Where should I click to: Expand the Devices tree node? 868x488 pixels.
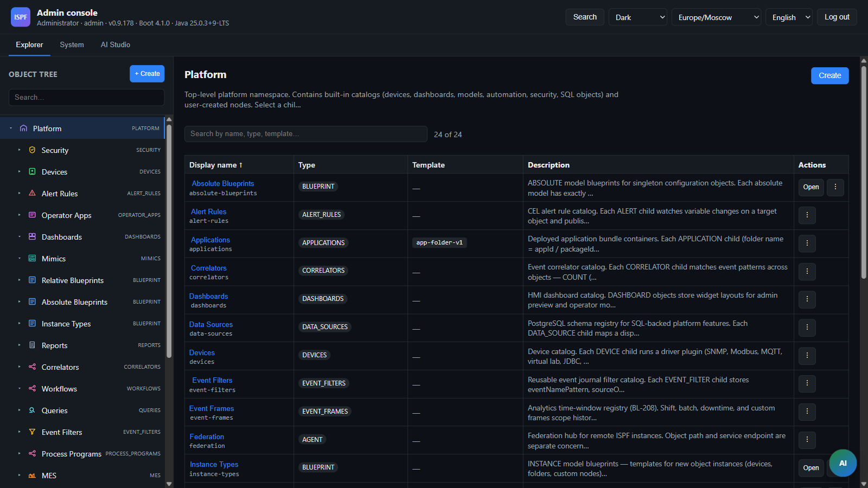[19, 172]
